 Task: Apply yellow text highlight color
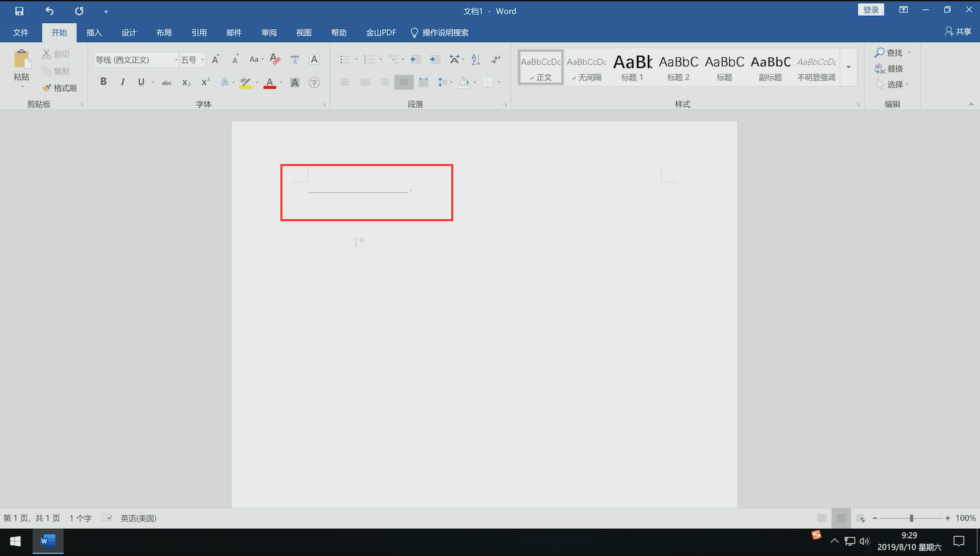(246, 82)
